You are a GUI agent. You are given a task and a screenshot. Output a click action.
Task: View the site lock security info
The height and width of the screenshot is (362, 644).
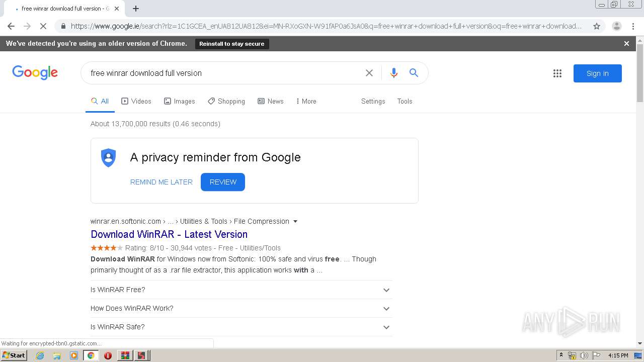click(x=62, y=26)
